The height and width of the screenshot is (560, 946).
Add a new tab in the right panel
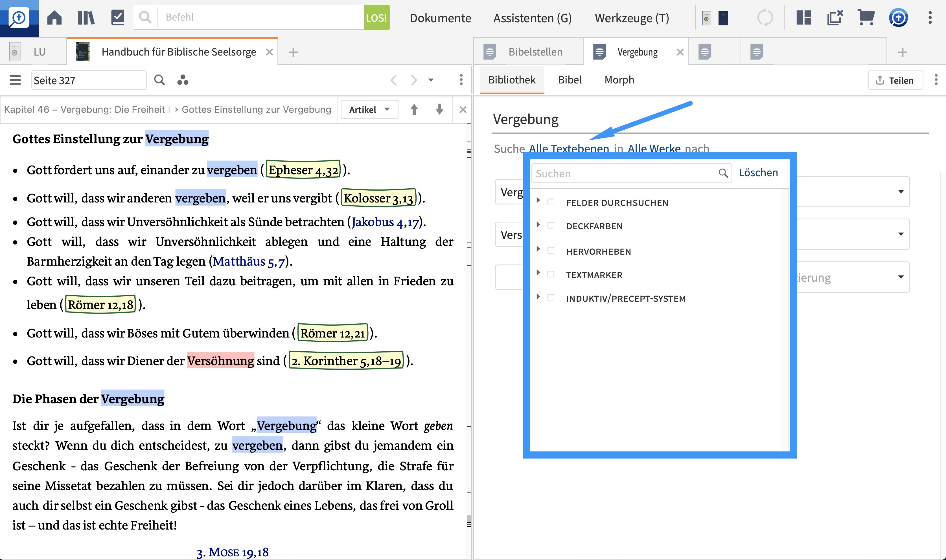902,52
